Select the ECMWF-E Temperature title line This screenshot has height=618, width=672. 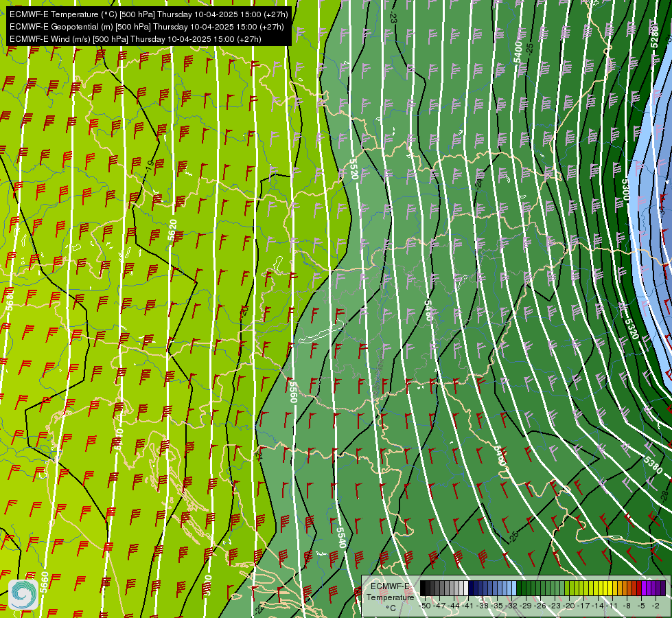pos(148,14)
